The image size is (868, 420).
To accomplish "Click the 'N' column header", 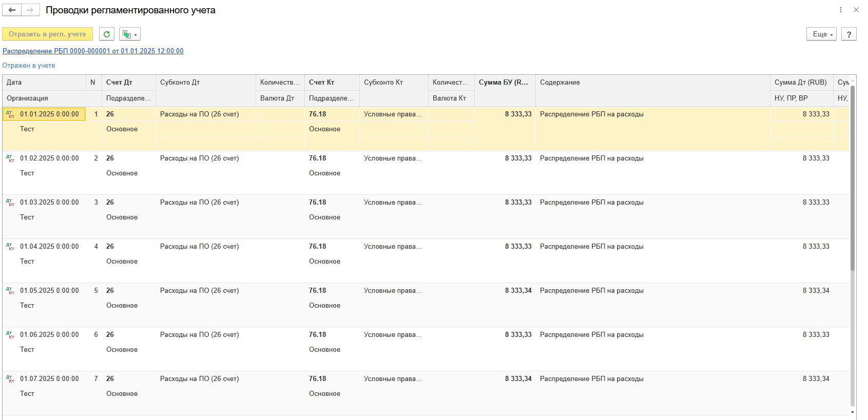I will click(93, 82).
